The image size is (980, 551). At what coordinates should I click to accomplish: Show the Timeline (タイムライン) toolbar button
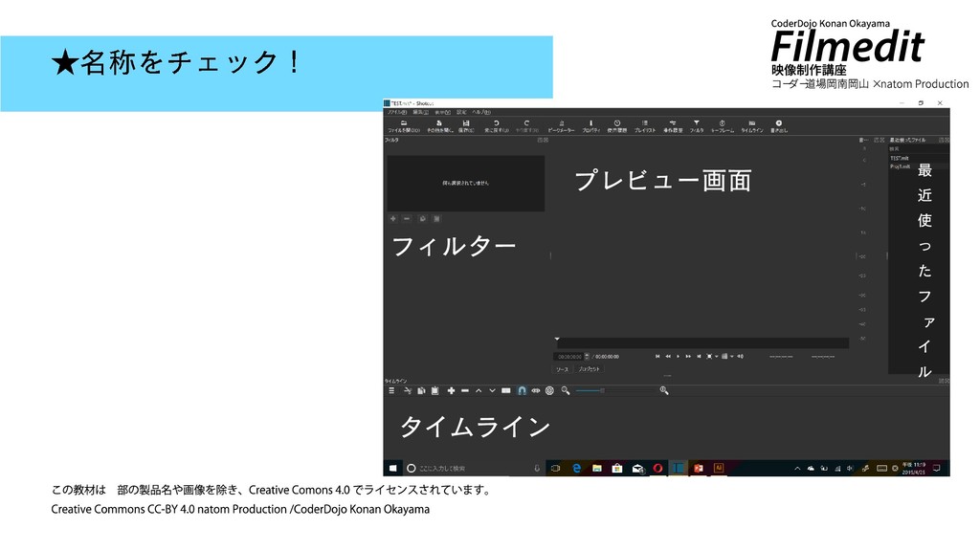[x=752, y=126]
